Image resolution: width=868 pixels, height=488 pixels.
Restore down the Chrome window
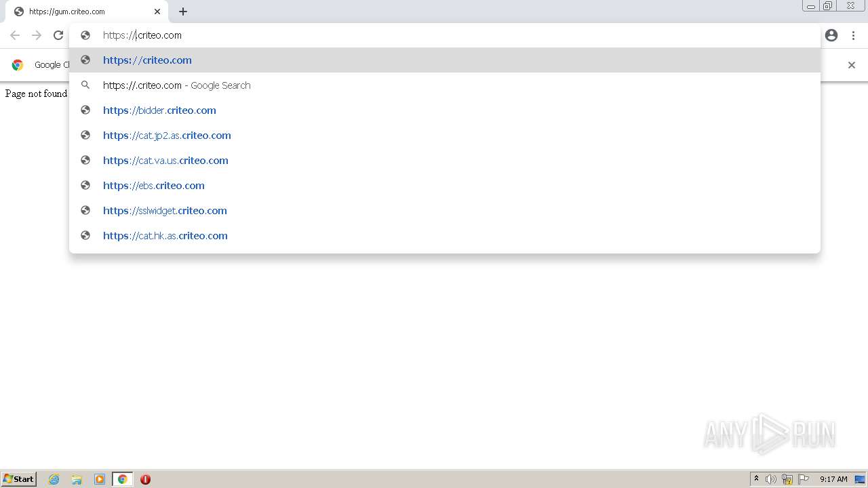coord(828,6)
